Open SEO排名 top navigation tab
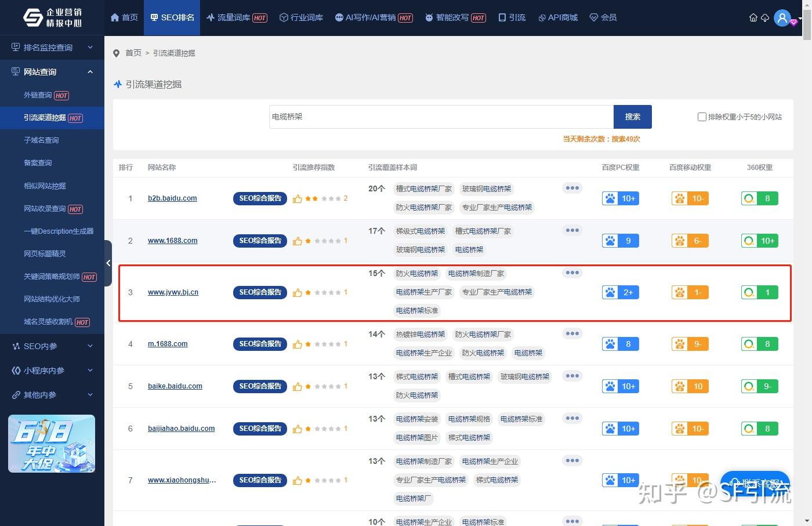Screen dimensions: 812x526 [x=172, y=17]
